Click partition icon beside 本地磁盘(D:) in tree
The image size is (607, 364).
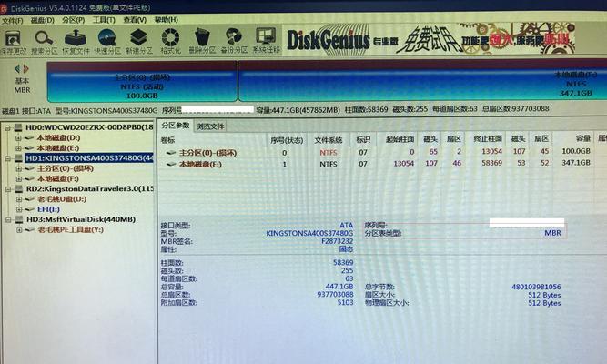[29, 137]
